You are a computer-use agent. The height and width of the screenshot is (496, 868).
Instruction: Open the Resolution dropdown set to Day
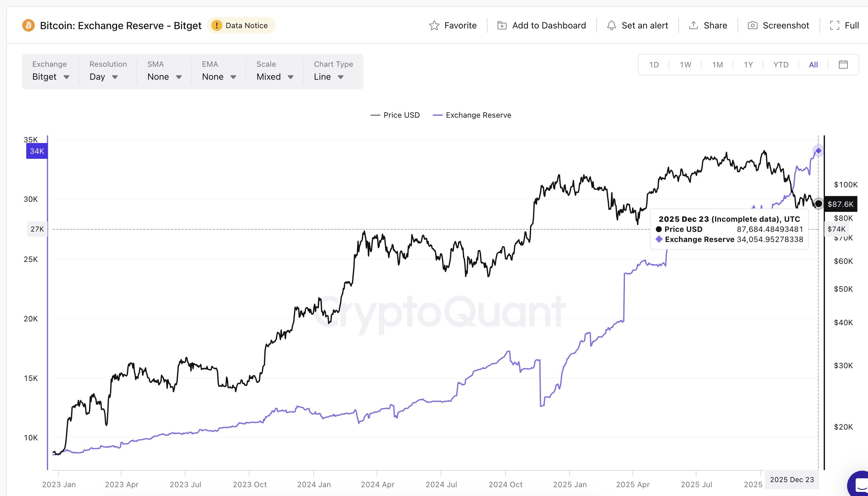point(104,77)
